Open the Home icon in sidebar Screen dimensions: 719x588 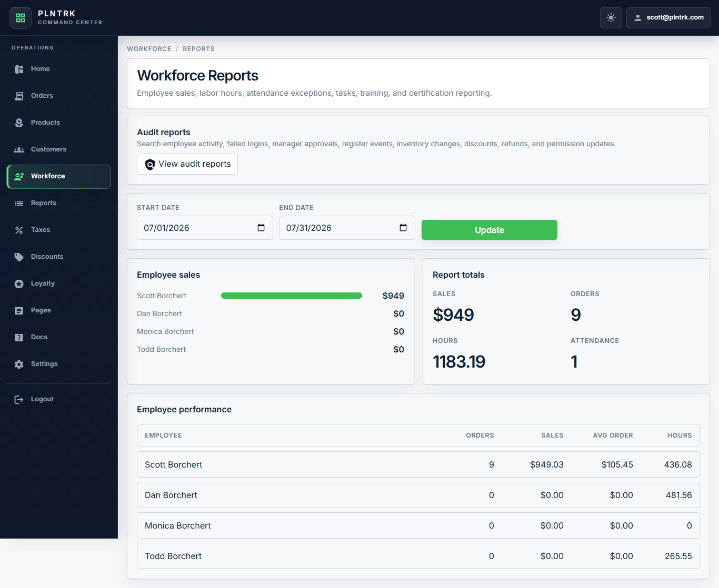click(19, 69)
